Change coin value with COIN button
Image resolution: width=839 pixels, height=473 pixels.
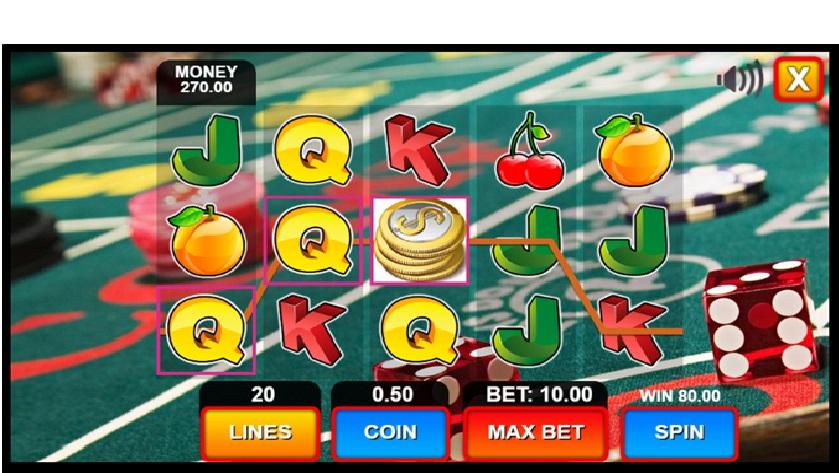pos(390,432)
